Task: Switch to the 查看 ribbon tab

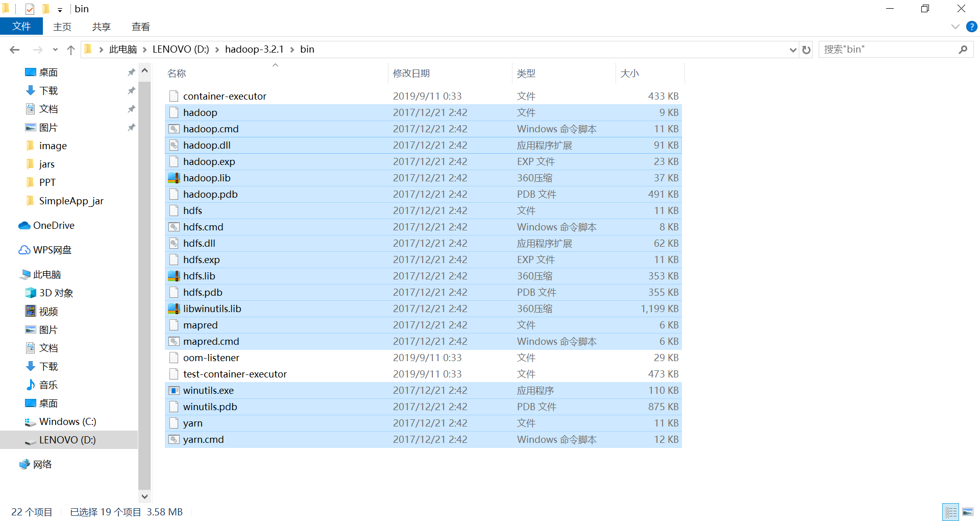Action: coord(140,27)
